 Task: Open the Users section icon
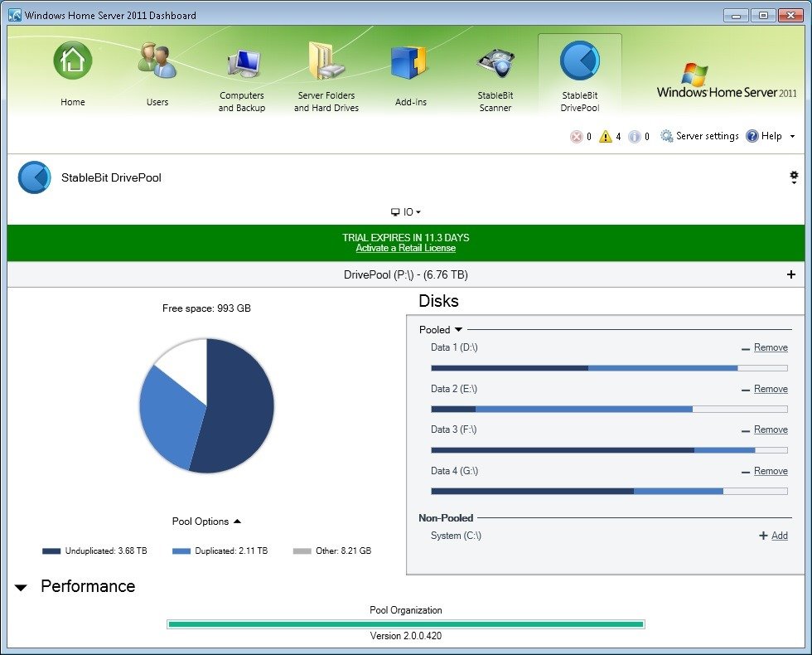[157, 61]
